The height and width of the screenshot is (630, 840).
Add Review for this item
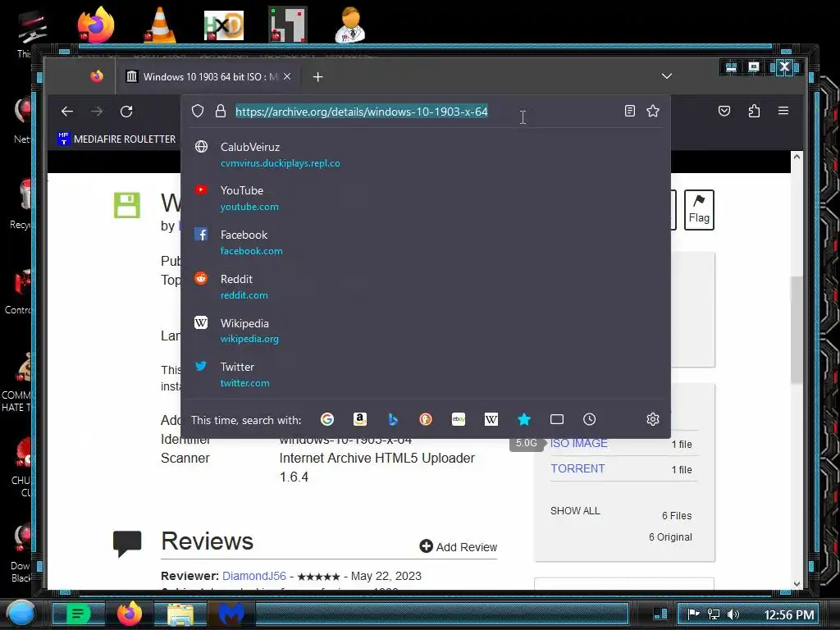[x=459, y=546]
